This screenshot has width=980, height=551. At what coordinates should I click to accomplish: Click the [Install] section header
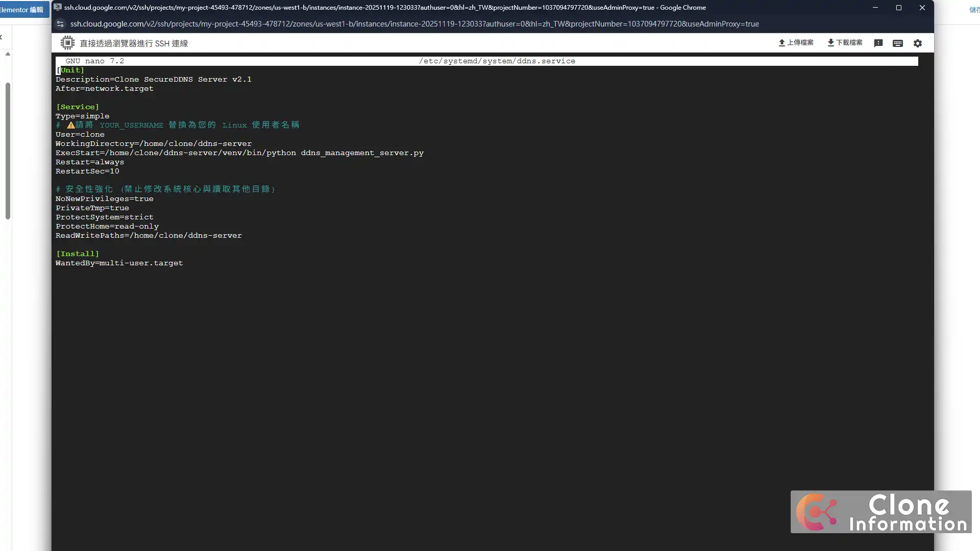tap(78, 254)
